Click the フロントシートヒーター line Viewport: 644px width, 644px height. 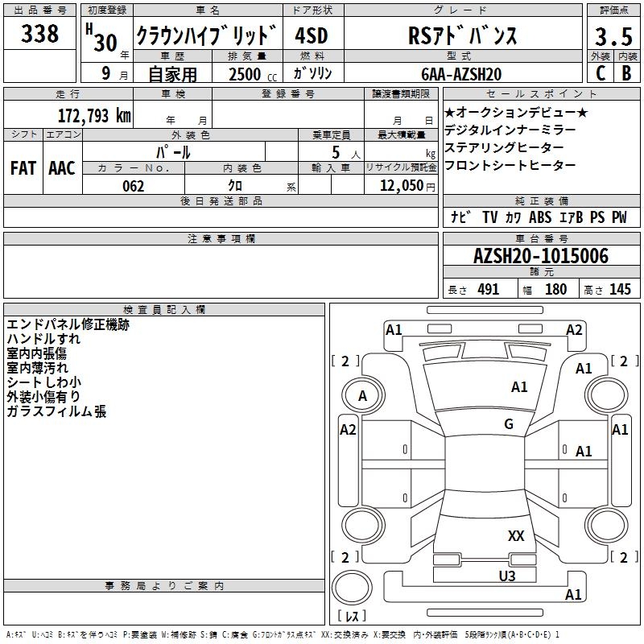point(510,166)
